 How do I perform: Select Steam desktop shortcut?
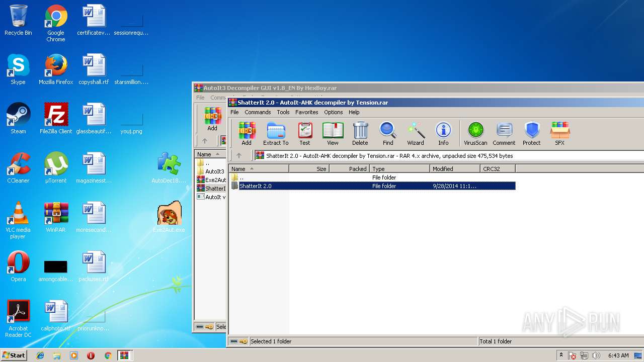(18, 119)
